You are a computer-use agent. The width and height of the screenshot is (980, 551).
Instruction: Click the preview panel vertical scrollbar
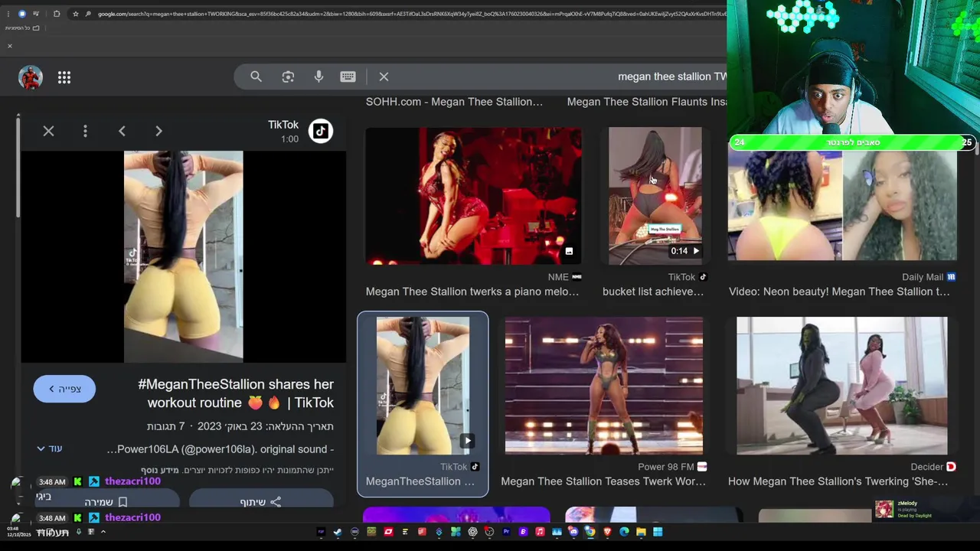[x=18, y=168]
